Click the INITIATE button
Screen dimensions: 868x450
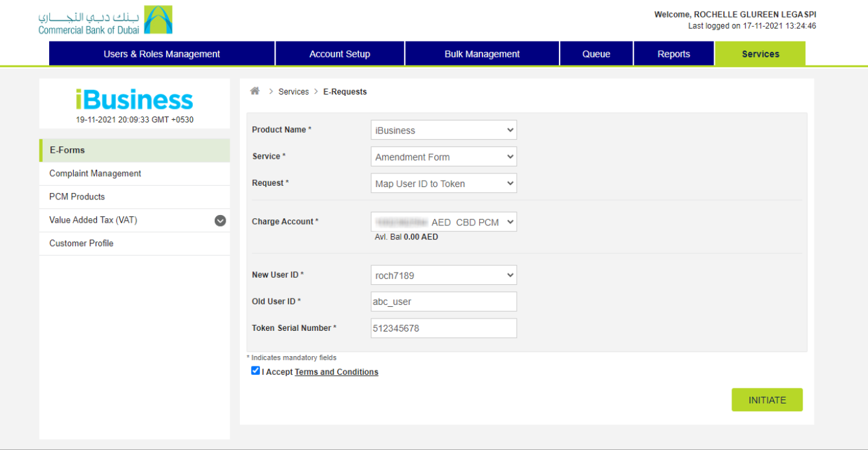click(x=767, y=399)
